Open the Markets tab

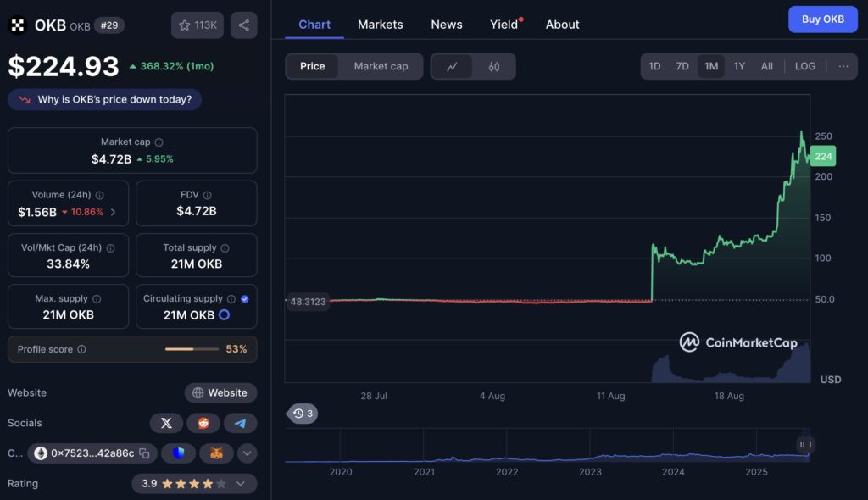pos(381,25)
